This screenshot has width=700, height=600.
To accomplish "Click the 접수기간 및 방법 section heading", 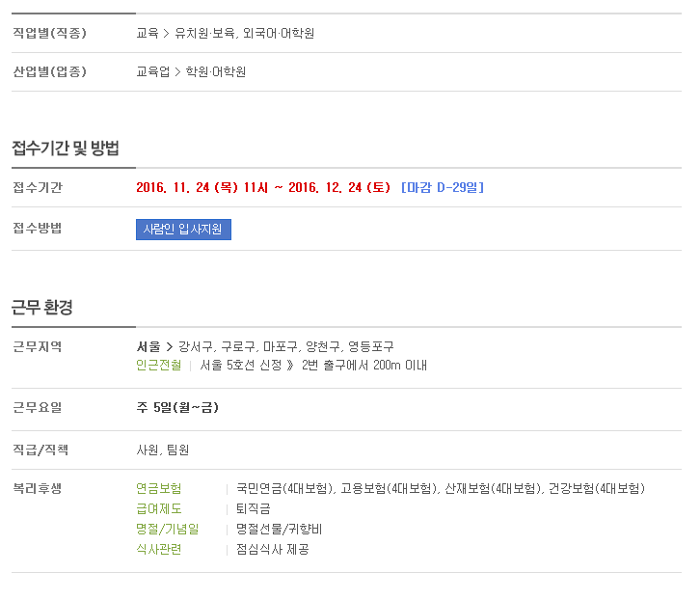I will 66,148.
